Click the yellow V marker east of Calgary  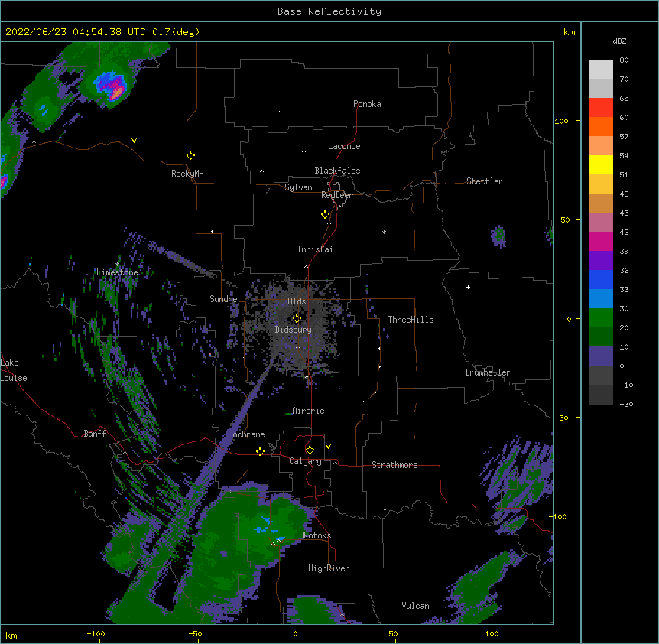pyautogui.click(x=328, y=447)
